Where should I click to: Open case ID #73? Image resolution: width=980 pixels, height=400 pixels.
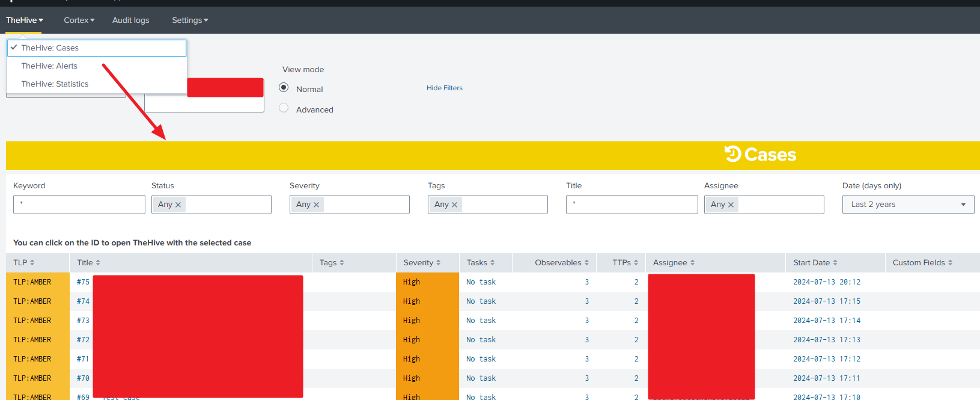(x=83, y=321)
